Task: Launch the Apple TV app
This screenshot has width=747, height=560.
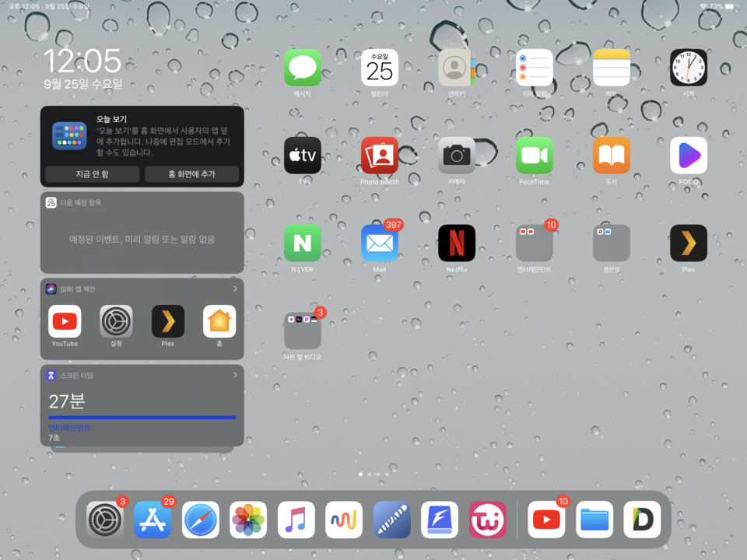Action: (x=303, y=156)
